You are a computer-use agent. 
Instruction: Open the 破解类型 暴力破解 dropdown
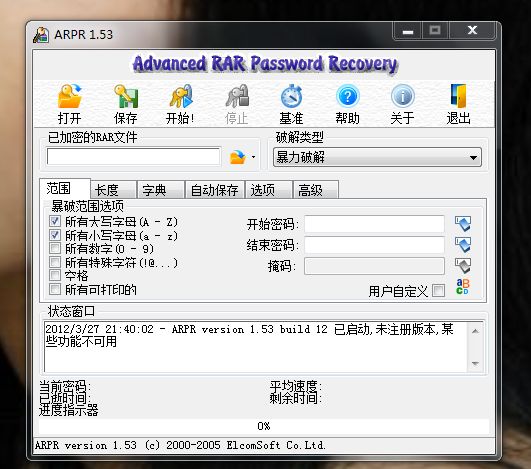click(377, 157)
